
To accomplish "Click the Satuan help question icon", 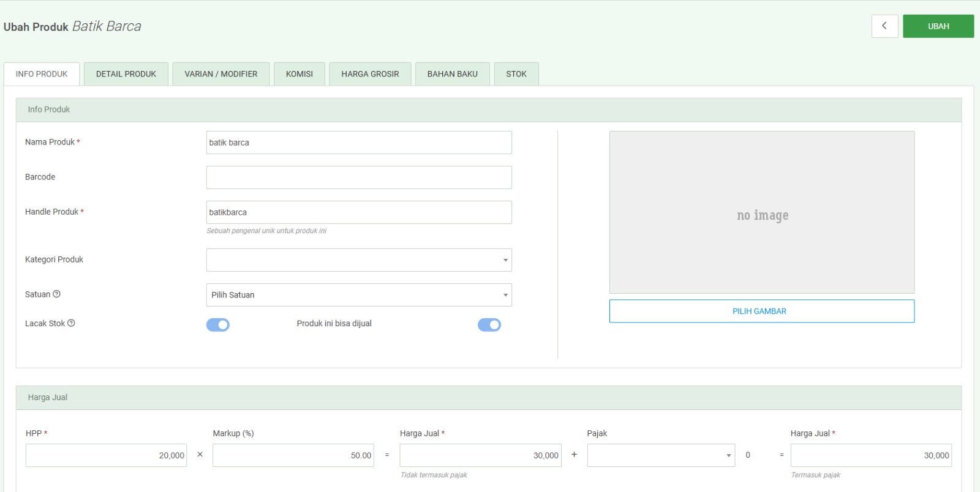I will (57, 294).
